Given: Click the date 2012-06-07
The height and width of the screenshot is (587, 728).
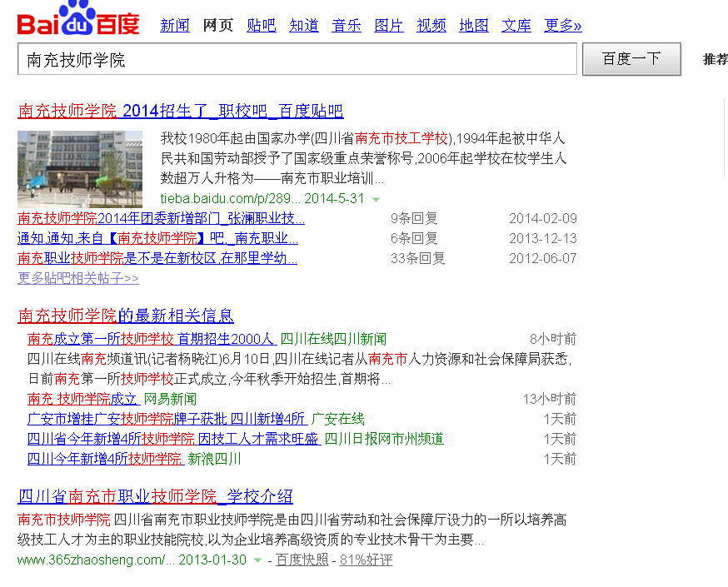Looking at the screenshot, I should click(543, 258).
